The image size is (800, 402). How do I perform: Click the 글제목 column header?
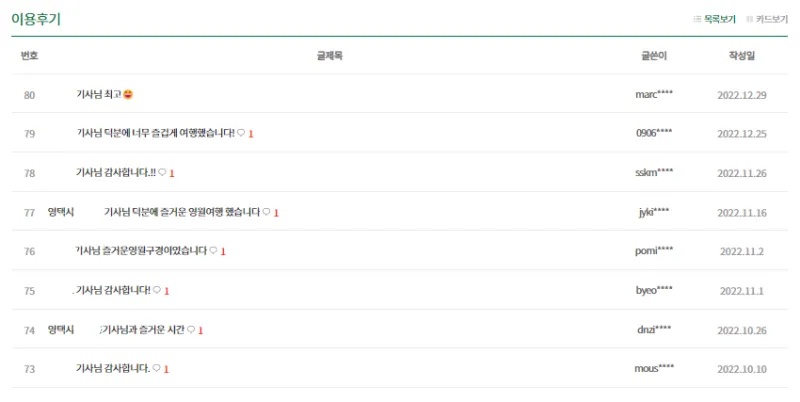click(330, 56)
